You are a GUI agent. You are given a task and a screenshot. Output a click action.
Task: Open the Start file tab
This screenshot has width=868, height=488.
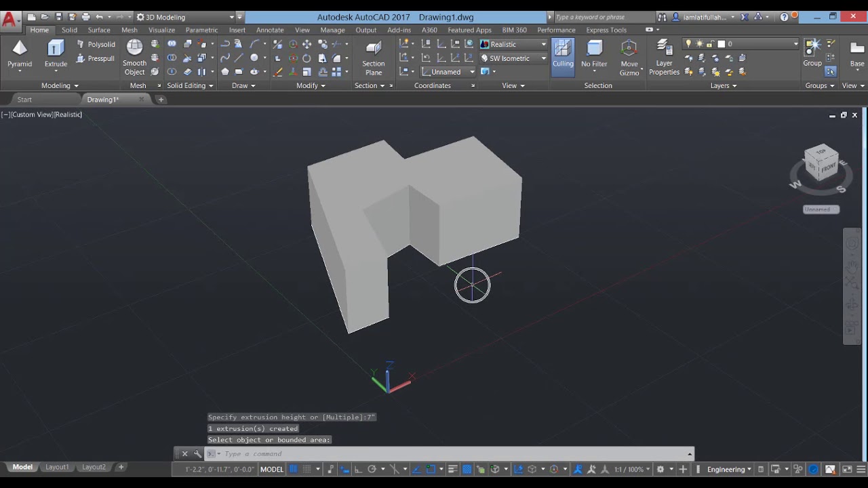[x=24, y=100]
